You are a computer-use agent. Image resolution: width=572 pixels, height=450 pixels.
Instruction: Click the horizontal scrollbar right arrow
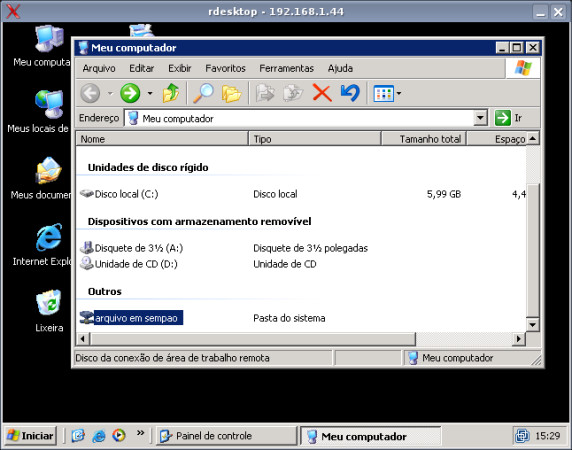519,339
